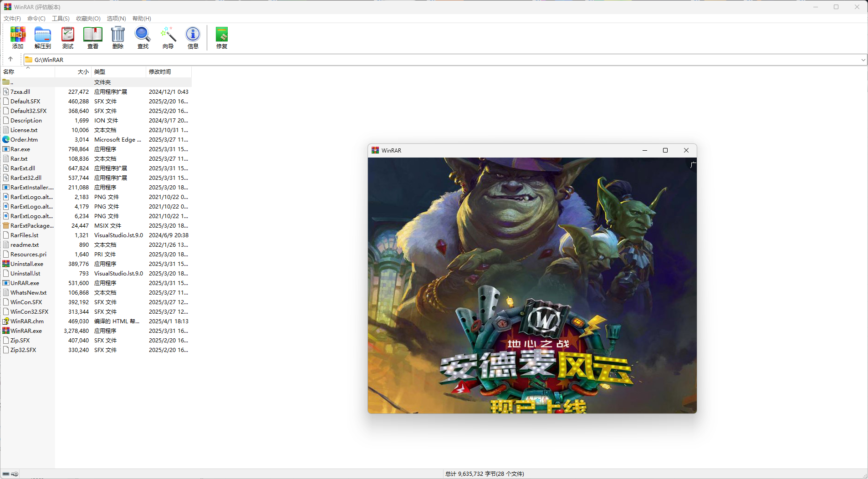The width and height of the screenshot is (868, 479).
Task: Click the status bar total size text
Action: tap(485, 474)
